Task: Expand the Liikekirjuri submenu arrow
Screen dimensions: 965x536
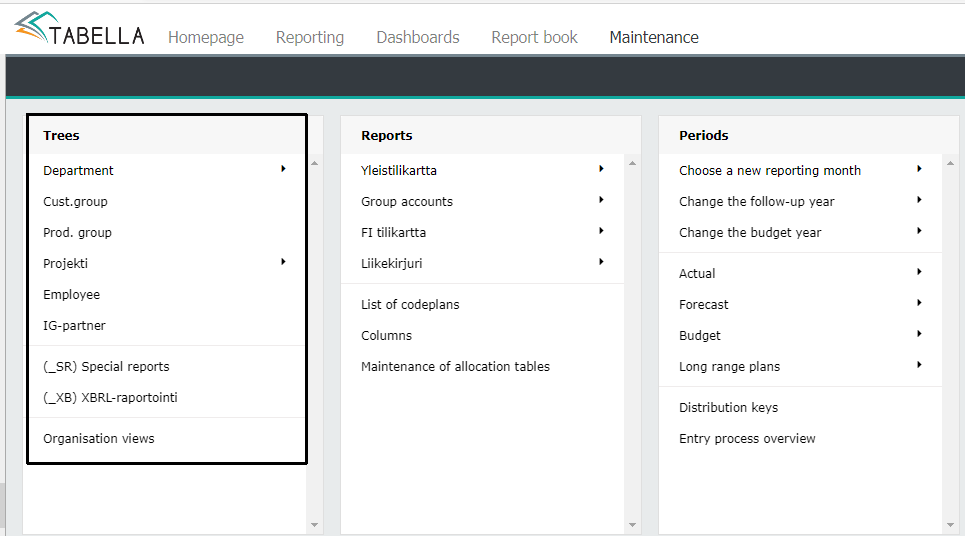Action: pos(601,262)
